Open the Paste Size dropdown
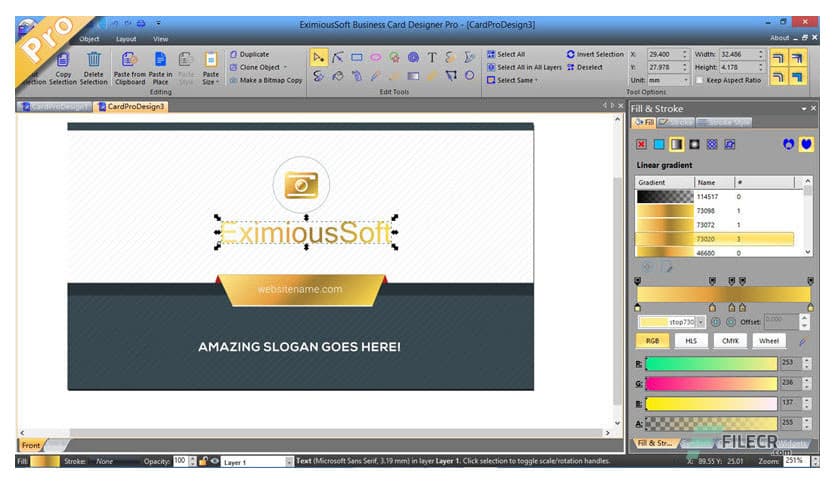This screenshot has width=836, height=484. pyautogui.click(x=211, y=68)
